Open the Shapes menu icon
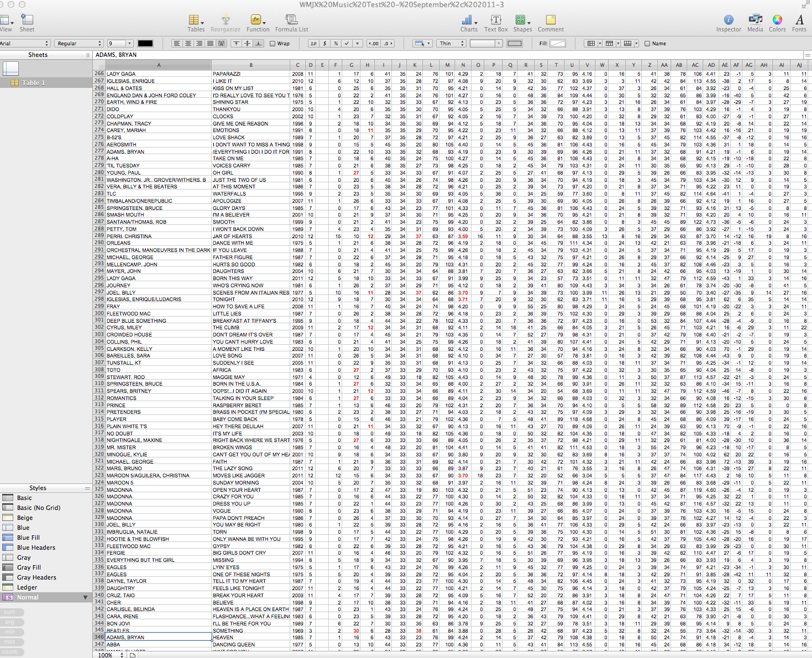812x658 pixels. click(522, 23)
